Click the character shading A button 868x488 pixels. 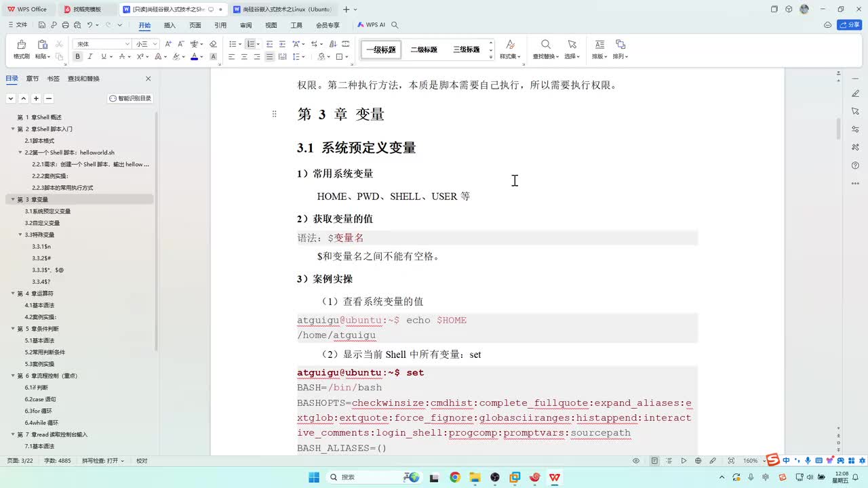(214, 57)
